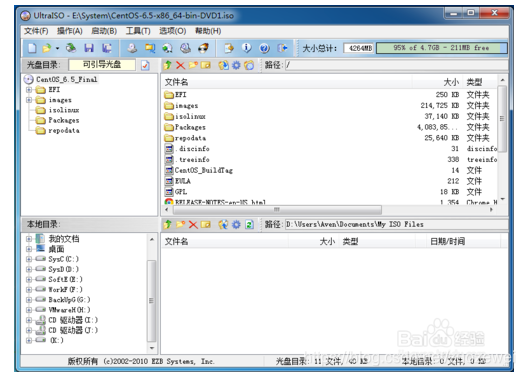Click the Open CD/DVD disc icon

coord(71,48)
